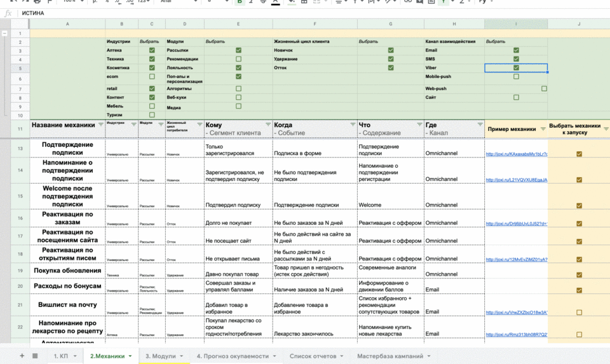Image resolution: width=610 pixels, height=364 pixels.
Task: Open filter on Жизненный цикл потребителя column
Action: (200, 125)
